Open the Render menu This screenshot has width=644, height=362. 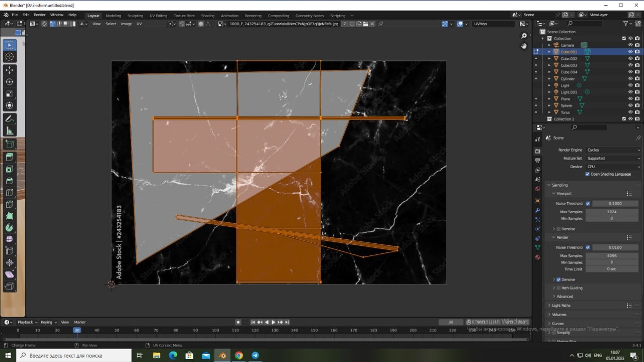(x=40, y=15)
